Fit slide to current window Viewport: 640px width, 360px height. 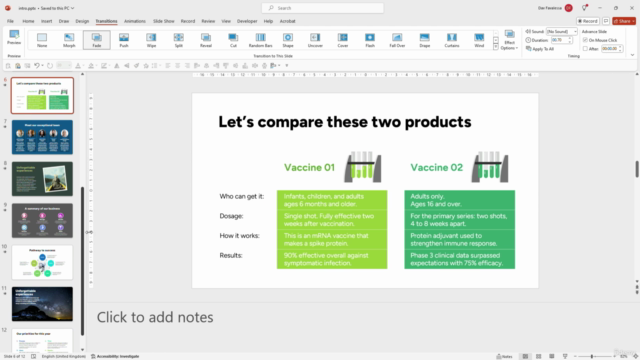635,356
